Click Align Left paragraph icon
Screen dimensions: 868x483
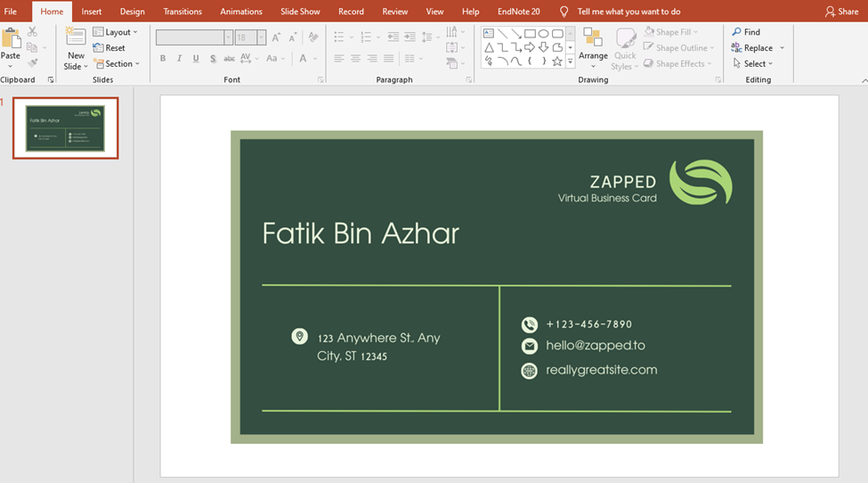point(339,58)
